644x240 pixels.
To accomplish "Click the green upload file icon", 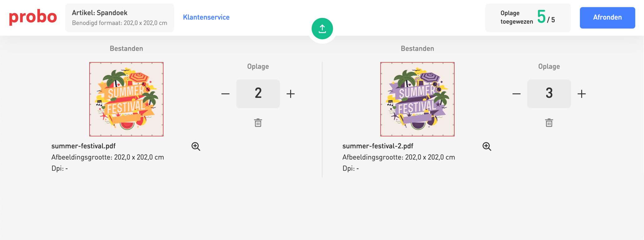I will pyautogui.click(x=322, y=29).
